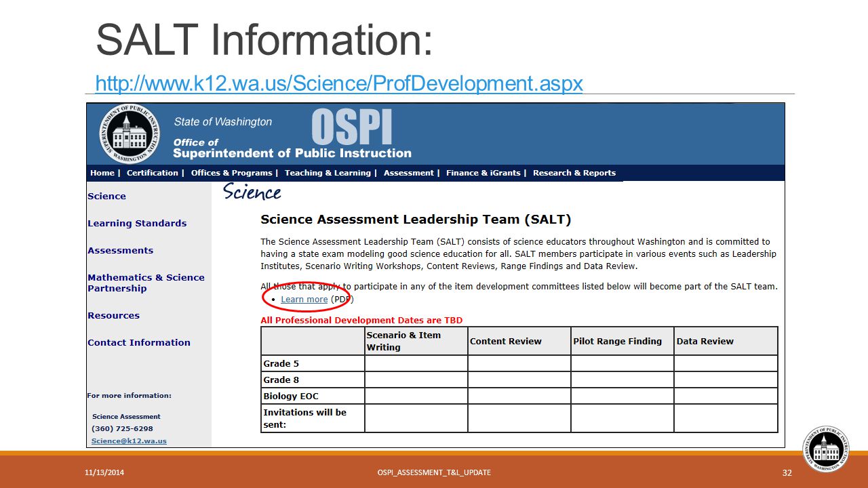Click the Data Review column header

(x=726, y=341)
